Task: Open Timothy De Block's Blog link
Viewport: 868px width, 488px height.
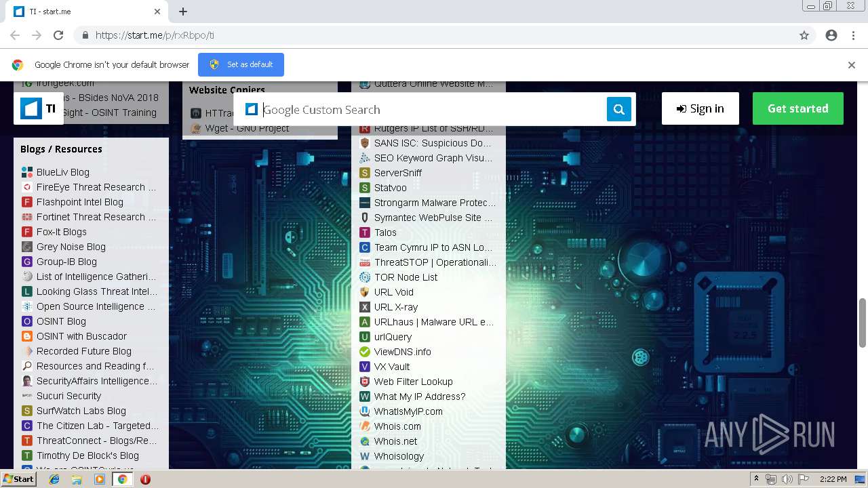Action: pyautogui.click(x=87, y=455)
